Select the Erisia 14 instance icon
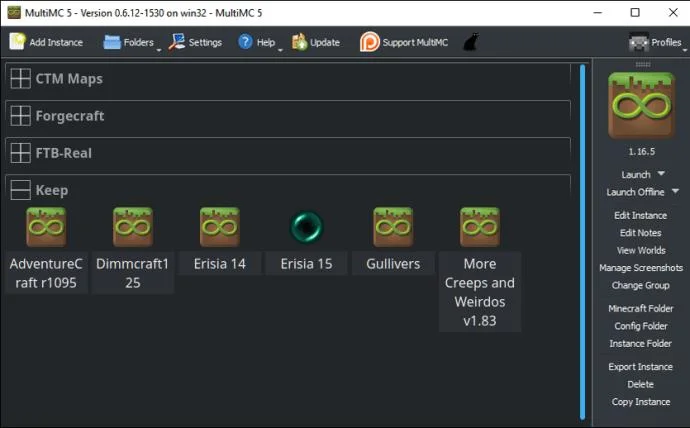 point(220,227)
